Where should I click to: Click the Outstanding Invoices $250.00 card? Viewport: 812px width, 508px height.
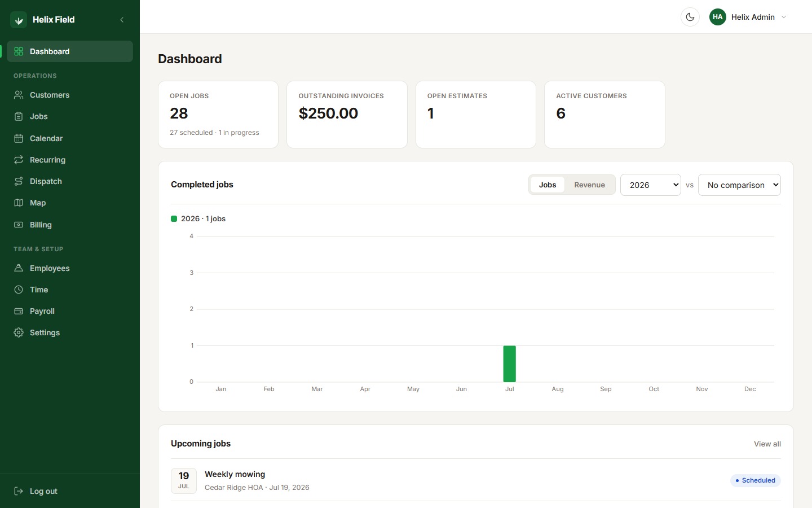point(347,115)
